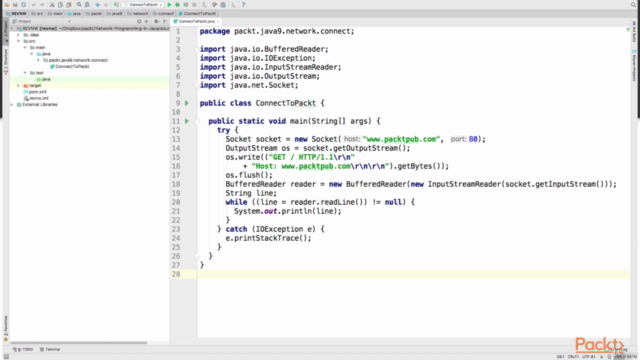This screenshot has height=360, width=640.
Task: Click code fold marker at import line 3
Action: [x=197, y=49]
